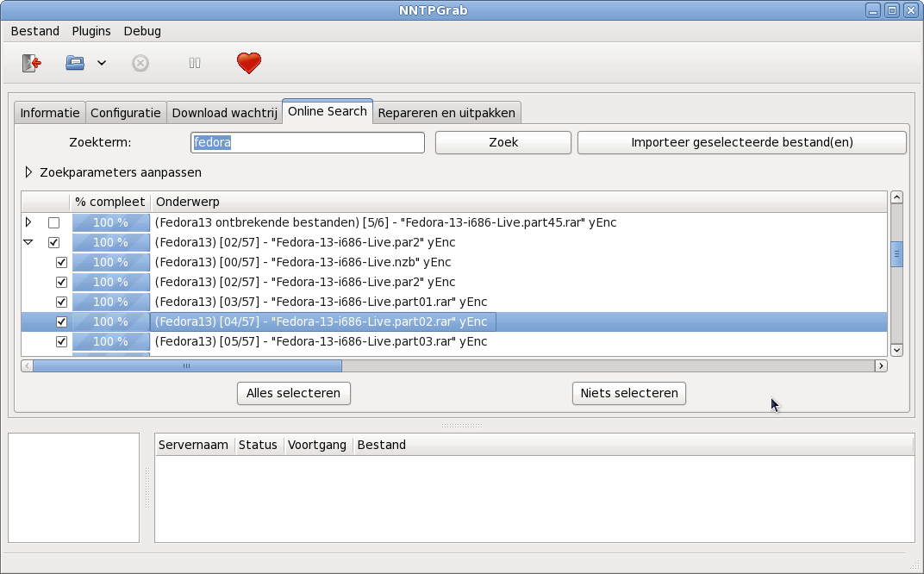Uncheck the Fedora-13-i686-Live.part01.rar checkbox

point(61,302)
